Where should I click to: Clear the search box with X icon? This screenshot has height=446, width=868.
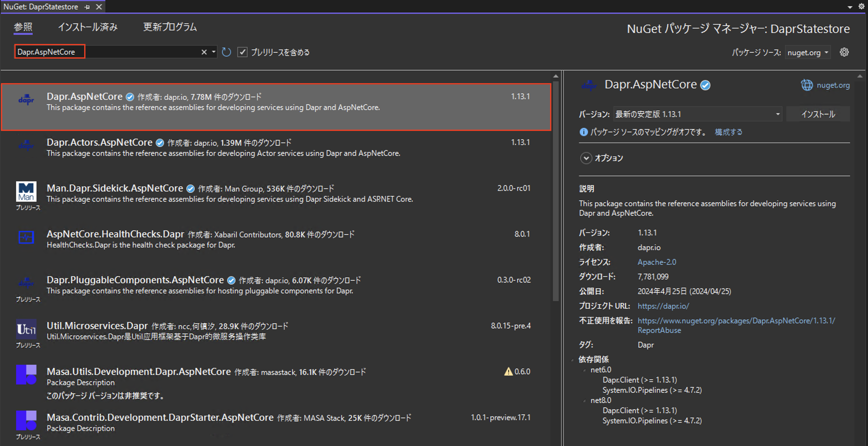coord(204,52)
